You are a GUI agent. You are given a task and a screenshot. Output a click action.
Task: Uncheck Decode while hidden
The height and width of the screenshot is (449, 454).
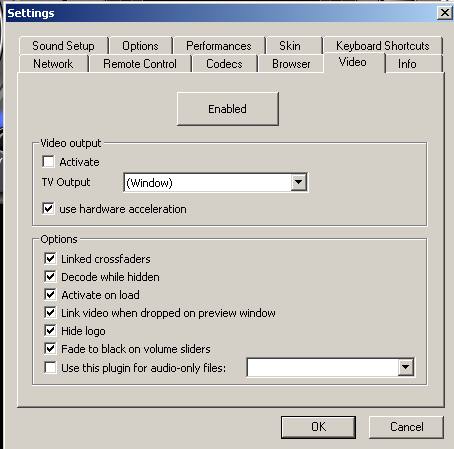50,277
